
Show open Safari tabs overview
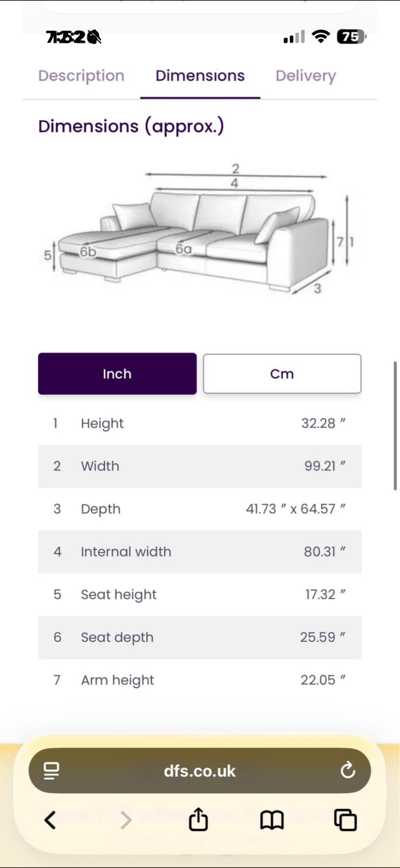[x=345, y=820]
